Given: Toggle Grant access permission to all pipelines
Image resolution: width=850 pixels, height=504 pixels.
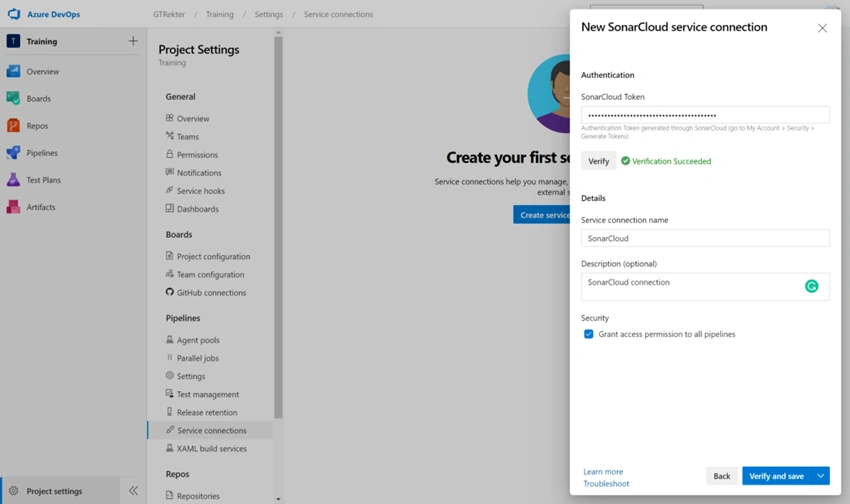Looking at the screenshot, I should [588, 334].
